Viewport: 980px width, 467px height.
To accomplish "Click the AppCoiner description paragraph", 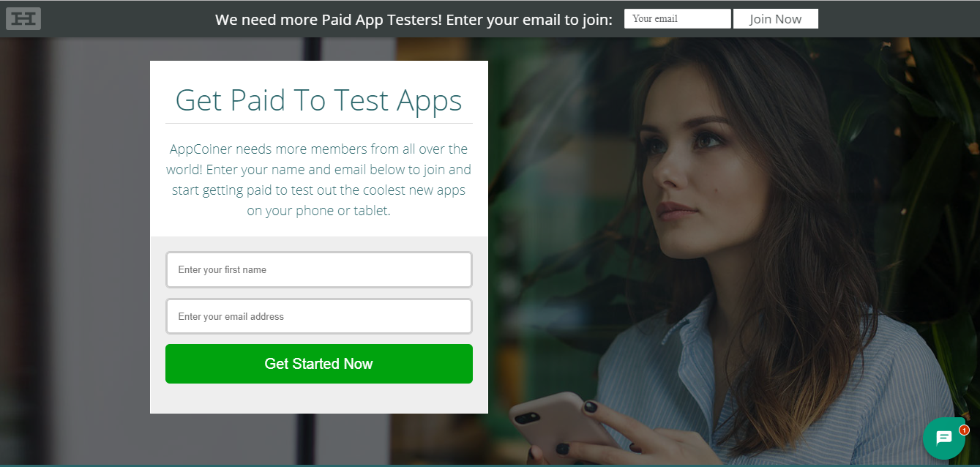I will pos(319,179).
